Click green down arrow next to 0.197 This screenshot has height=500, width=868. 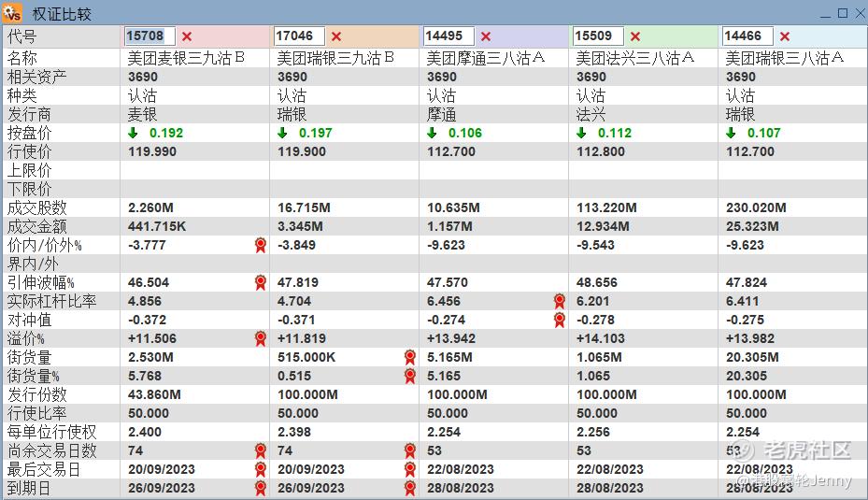[x=282, y=133]
